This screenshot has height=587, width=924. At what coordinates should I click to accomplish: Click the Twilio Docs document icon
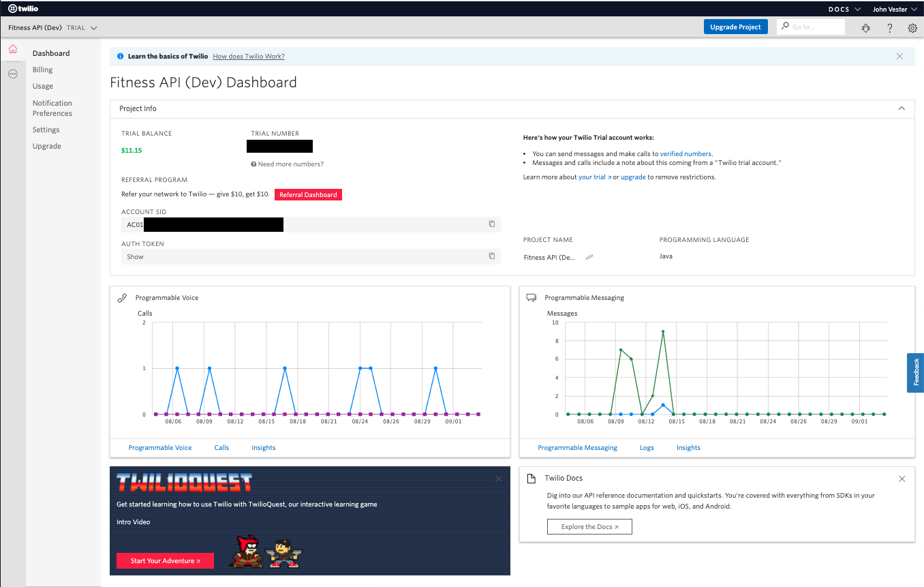(532, 479)
